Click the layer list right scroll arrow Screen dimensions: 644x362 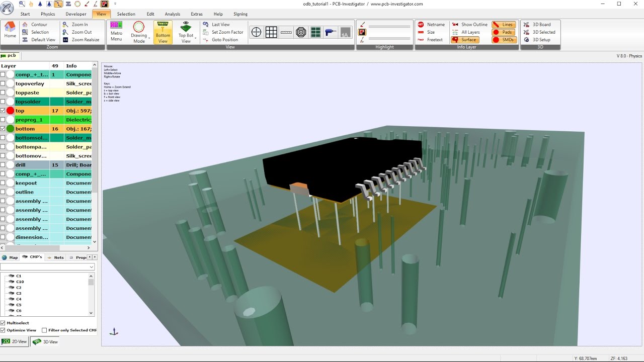(x=89, y=247)
